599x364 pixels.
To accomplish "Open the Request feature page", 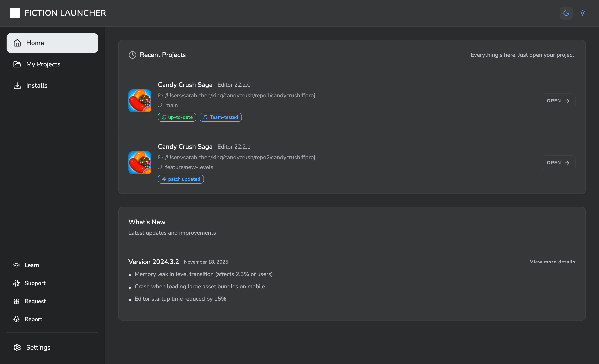I will (52, 301).
